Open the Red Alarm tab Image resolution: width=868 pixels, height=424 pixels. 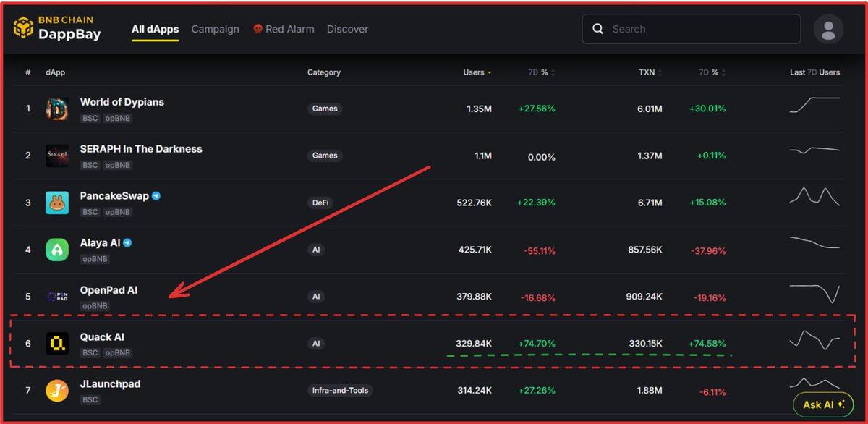tap(284, 29)
